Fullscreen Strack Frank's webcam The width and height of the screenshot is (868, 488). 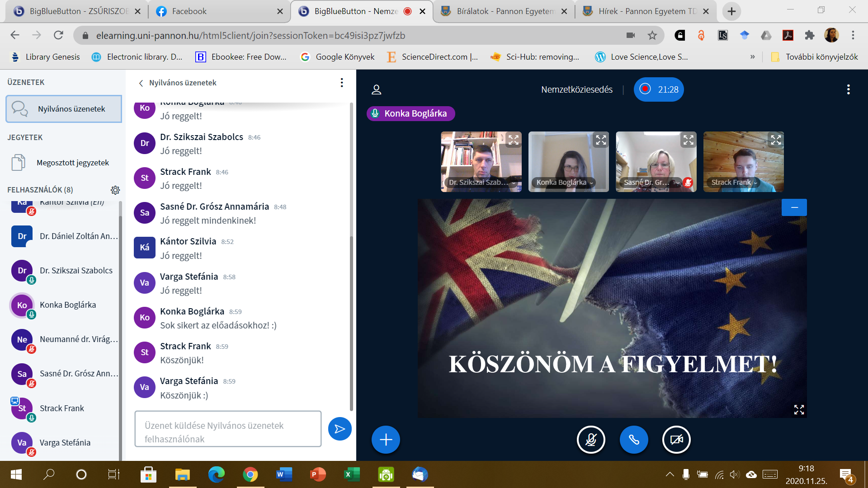point(776,140)
